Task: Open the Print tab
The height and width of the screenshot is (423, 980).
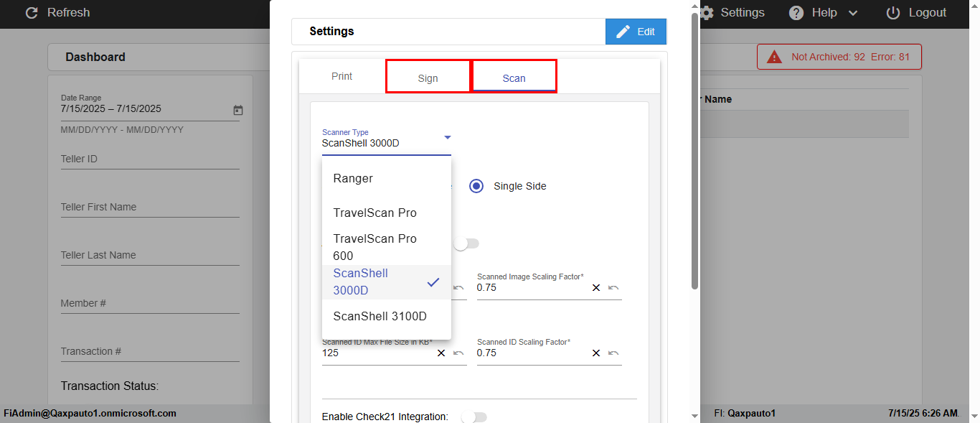Action: pos(341,76)
